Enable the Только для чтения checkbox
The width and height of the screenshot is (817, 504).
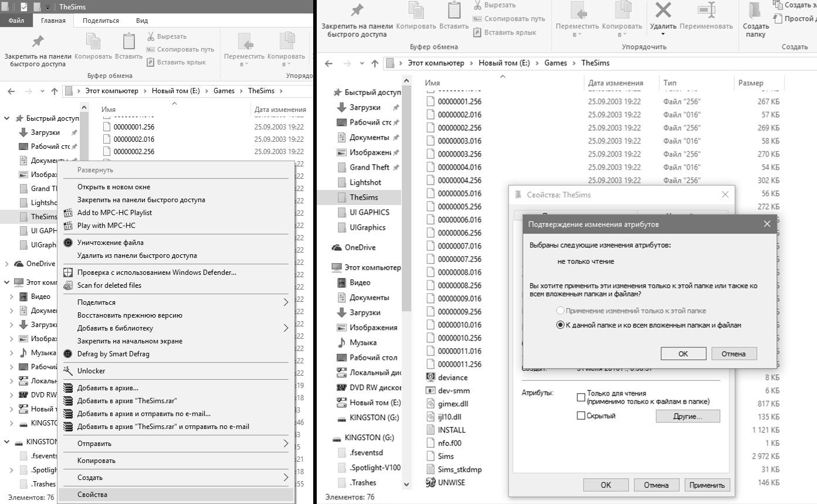(x=581, y=397)
